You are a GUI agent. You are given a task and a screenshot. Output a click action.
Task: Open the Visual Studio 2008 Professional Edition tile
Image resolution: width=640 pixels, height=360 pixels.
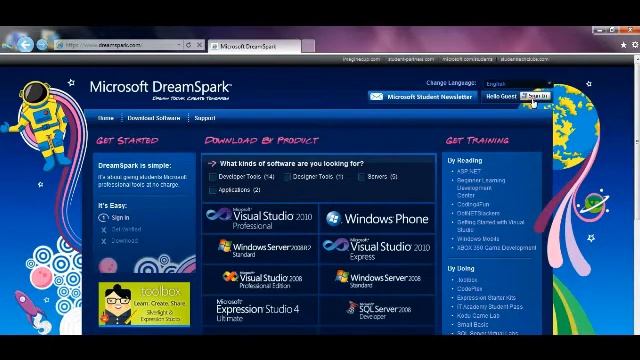[x=260, y=279]
